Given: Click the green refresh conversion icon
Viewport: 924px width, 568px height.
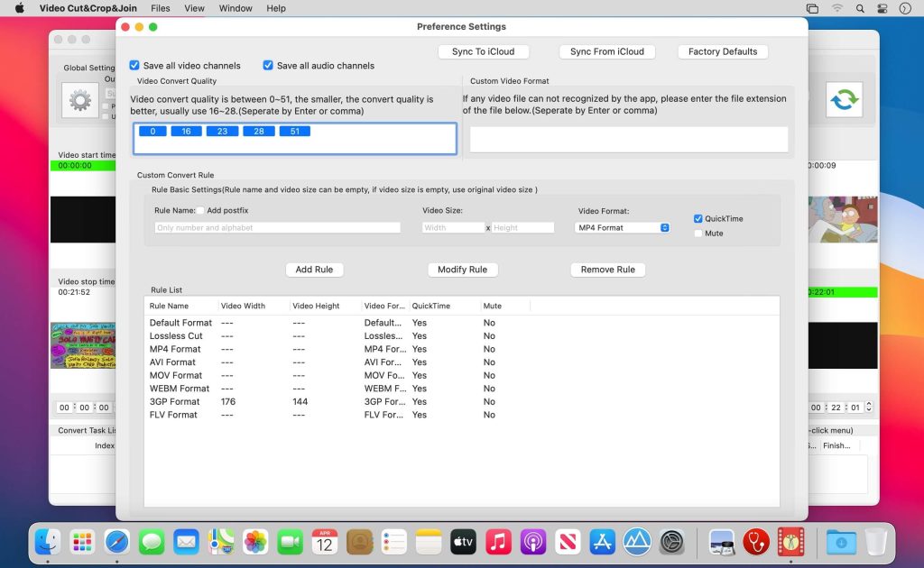Looking at the screenshot, I should [x=846, y=100].
